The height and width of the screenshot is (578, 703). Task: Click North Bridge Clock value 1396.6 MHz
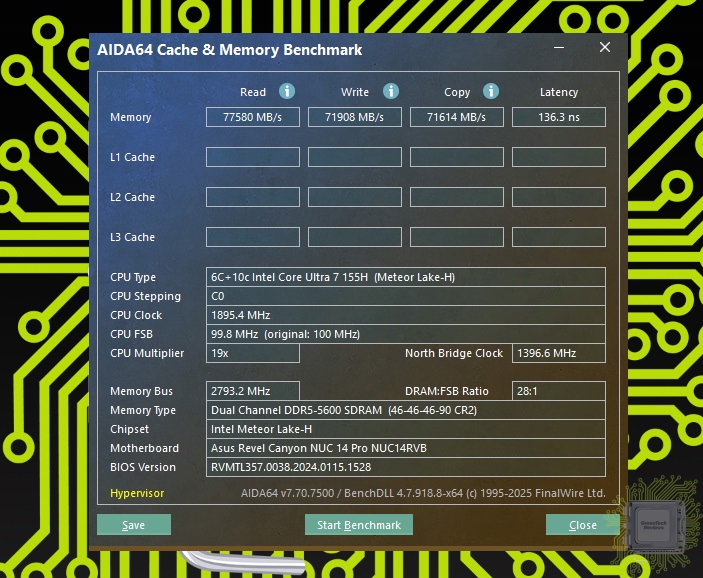[559, 353]
